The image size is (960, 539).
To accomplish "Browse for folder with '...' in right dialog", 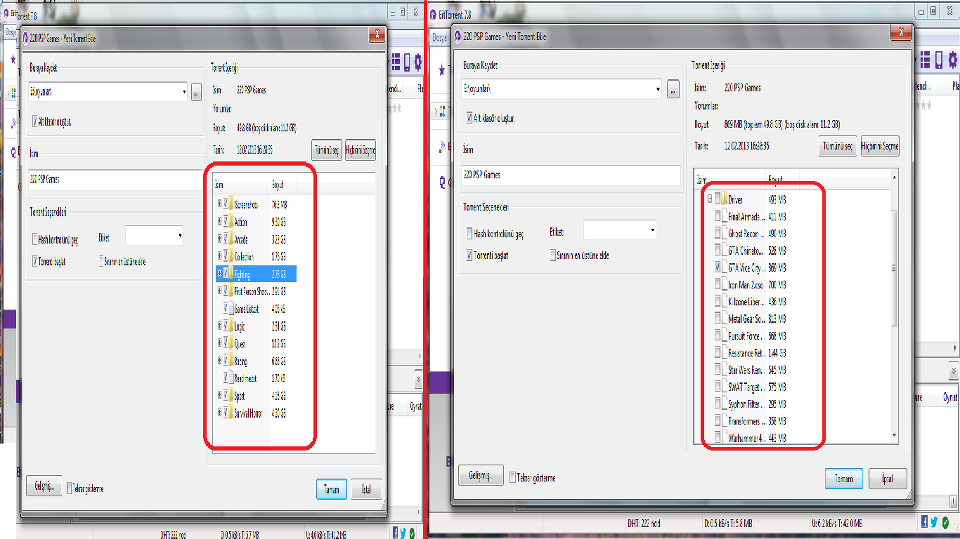I will point(673,89).
